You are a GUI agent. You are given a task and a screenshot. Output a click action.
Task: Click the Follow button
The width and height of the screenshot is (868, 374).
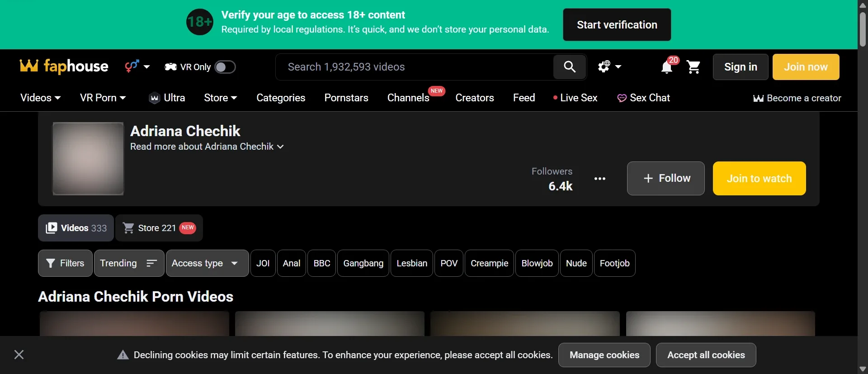(x=665, y=178)
